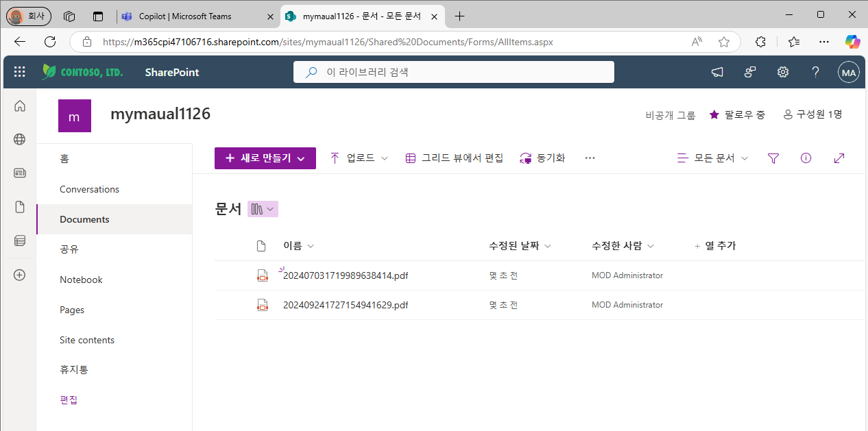Open the help question mark icon

tap(815, 72)
